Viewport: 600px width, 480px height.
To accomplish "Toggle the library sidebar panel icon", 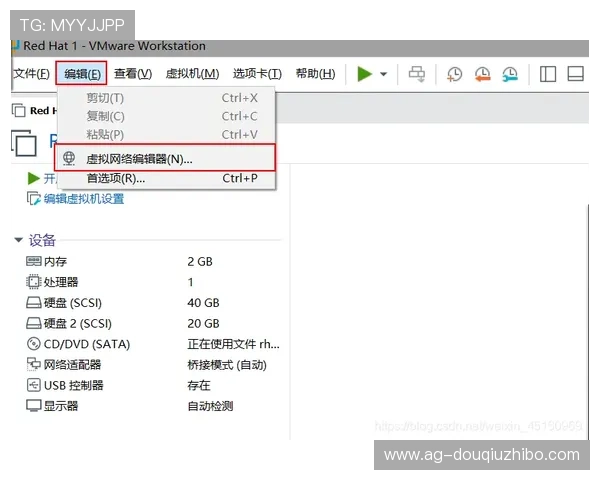I will [x=548, y=73].
